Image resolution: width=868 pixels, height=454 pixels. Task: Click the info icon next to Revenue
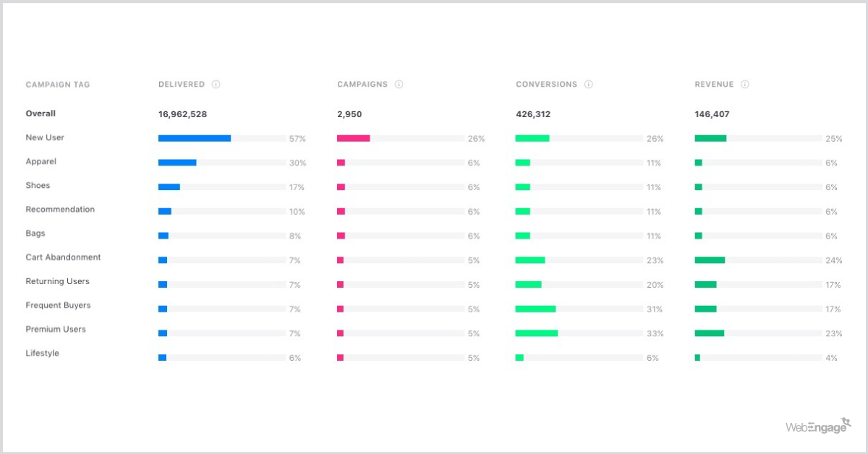(745, 85)
